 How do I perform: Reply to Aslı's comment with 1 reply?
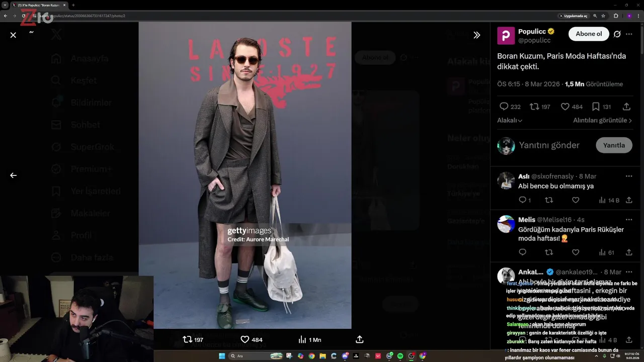click(522, 200)
